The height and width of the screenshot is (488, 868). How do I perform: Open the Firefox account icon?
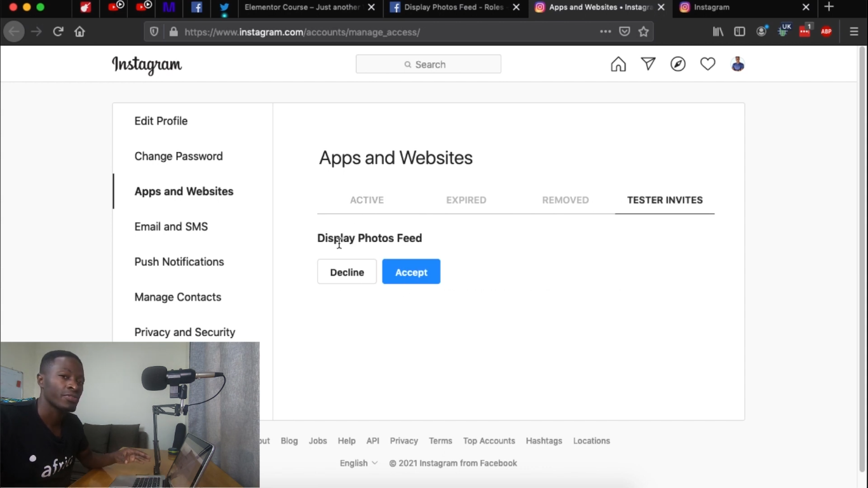pos(762,31)
